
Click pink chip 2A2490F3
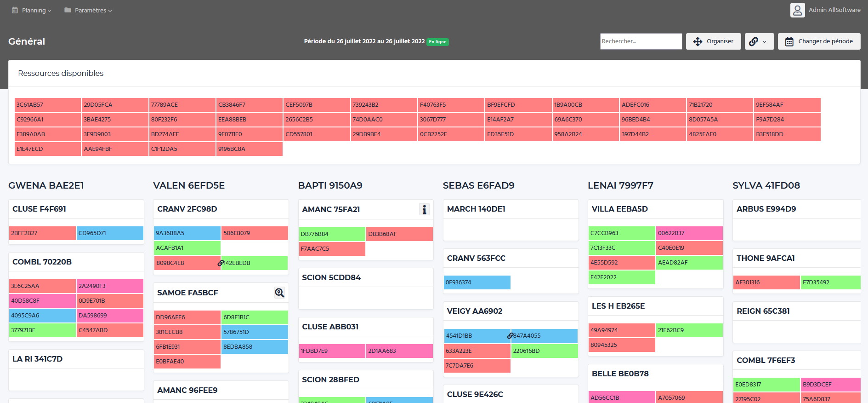[110, 286]
